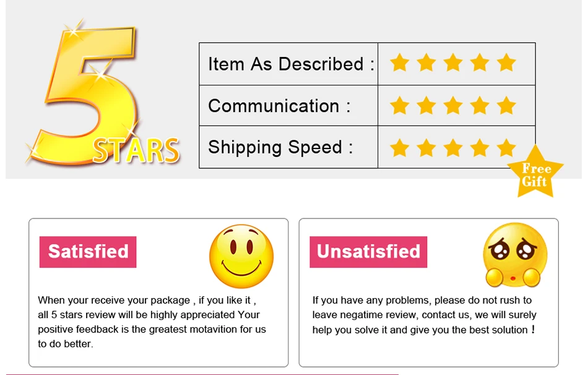Image resolution: width=588 pixels, height=375 pixels.
Task: Click the pink Satisfied label
Action: tap(88, 252)
